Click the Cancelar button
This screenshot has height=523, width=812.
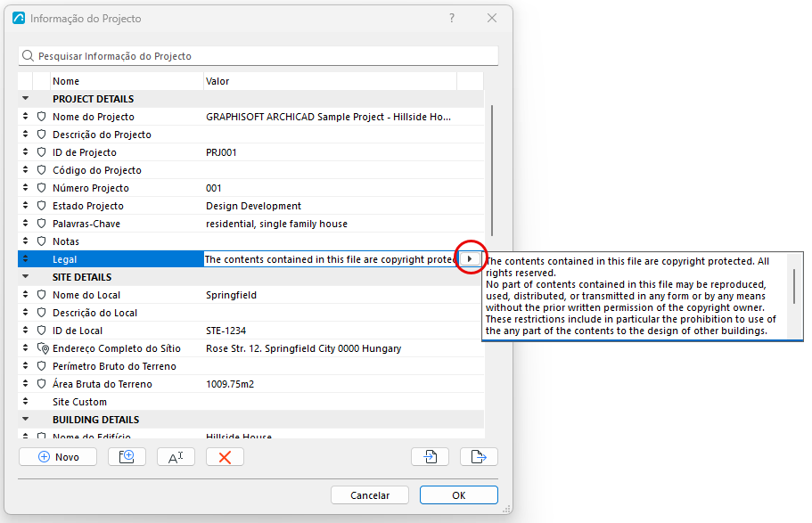pyautogui.click(x=370, y=495)
